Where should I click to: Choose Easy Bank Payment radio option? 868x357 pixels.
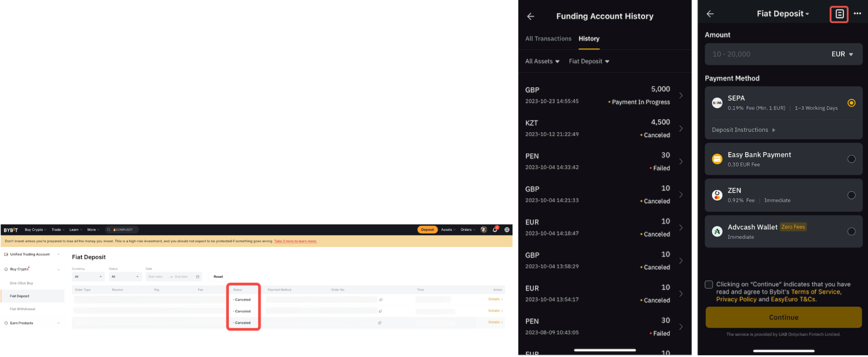(x=851, y=159)
